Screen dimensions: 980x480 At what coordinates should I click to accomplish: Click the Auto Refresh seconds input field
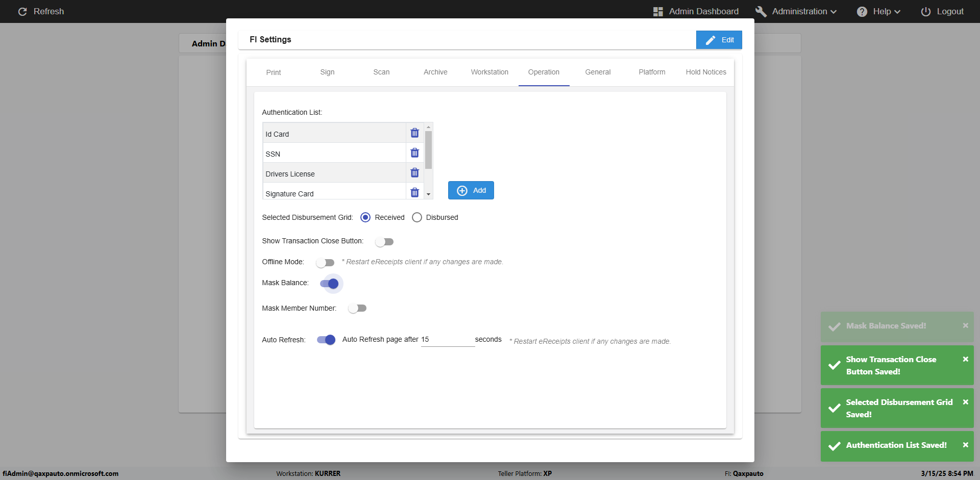coord(448,340)
